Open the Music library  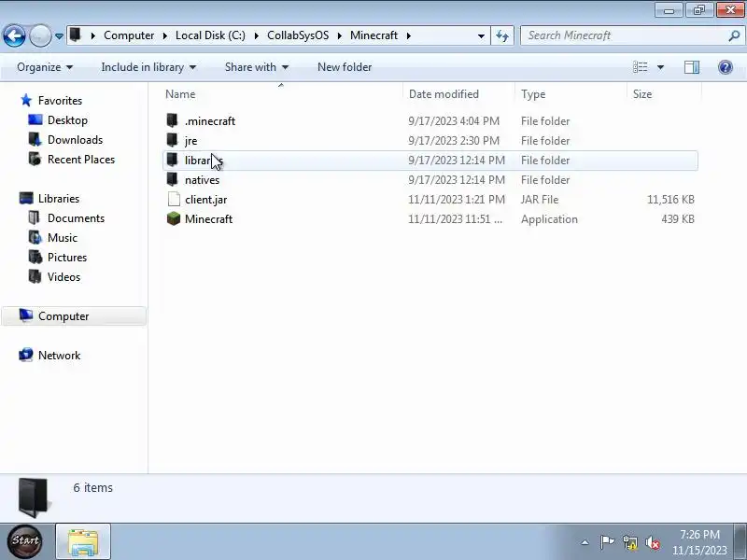click(62, 238)
